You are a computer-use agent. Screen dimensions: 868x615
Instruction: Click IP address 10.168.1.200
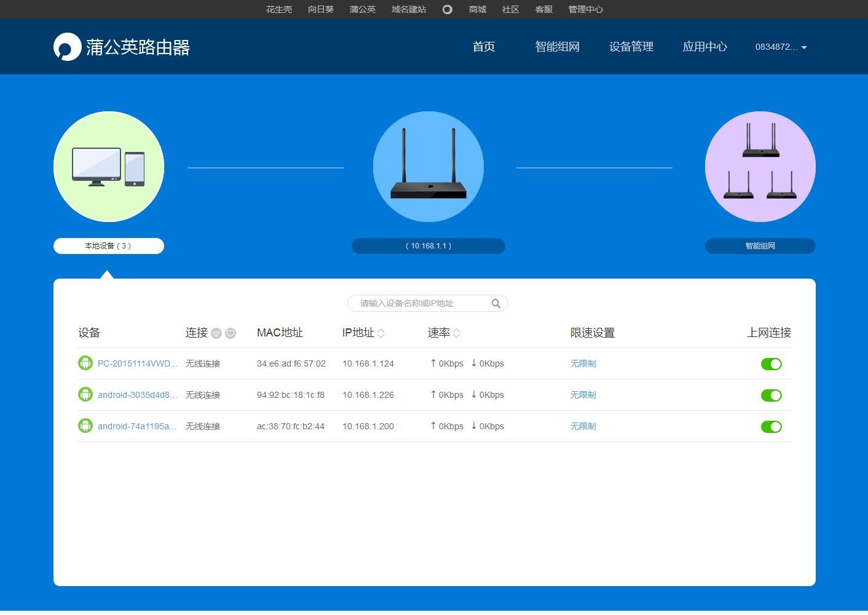(x=368, y=426)
